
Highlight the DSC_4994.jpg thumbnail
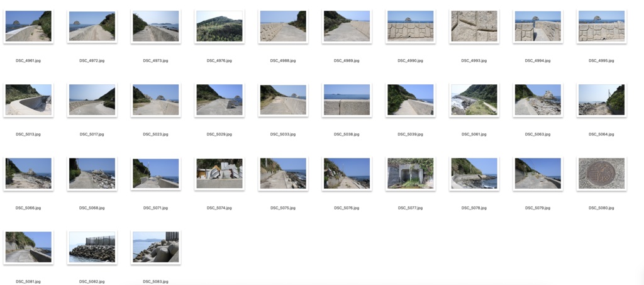pyautogui.click(x=538, y=26)
